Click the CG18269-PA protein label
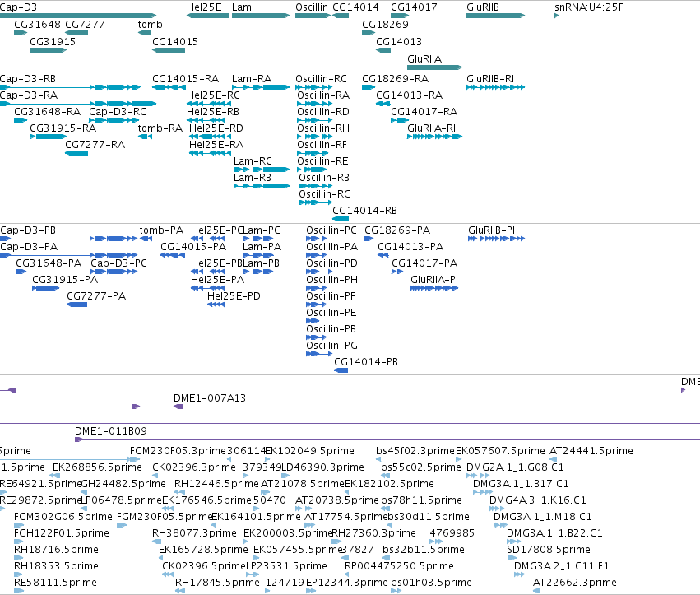This screenshot has height=595, width=700. (x=397, y=230)
